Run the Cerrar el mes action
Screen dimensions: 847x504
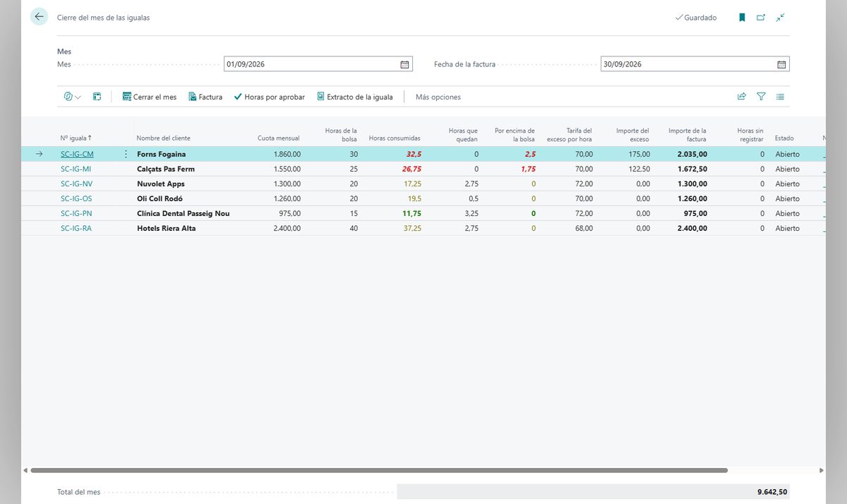click(150, 97)
